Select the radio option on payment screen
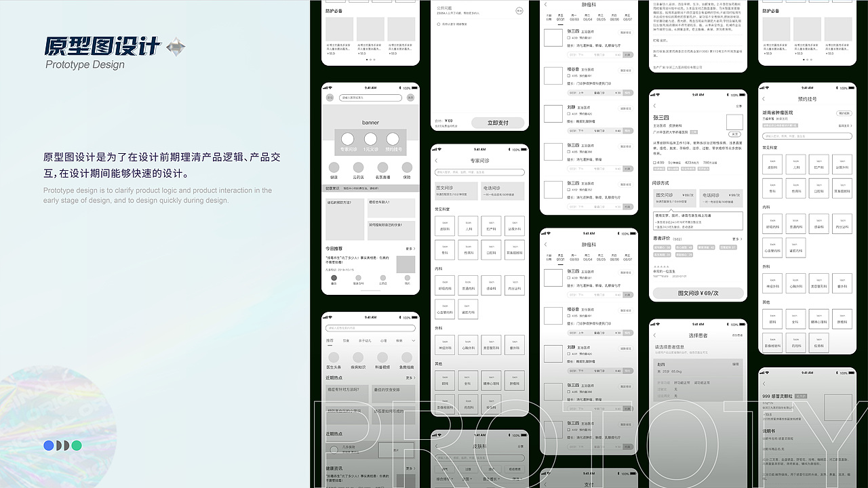Image resolution: width=868 pixels, height=488 pixels. coord(439,24)
